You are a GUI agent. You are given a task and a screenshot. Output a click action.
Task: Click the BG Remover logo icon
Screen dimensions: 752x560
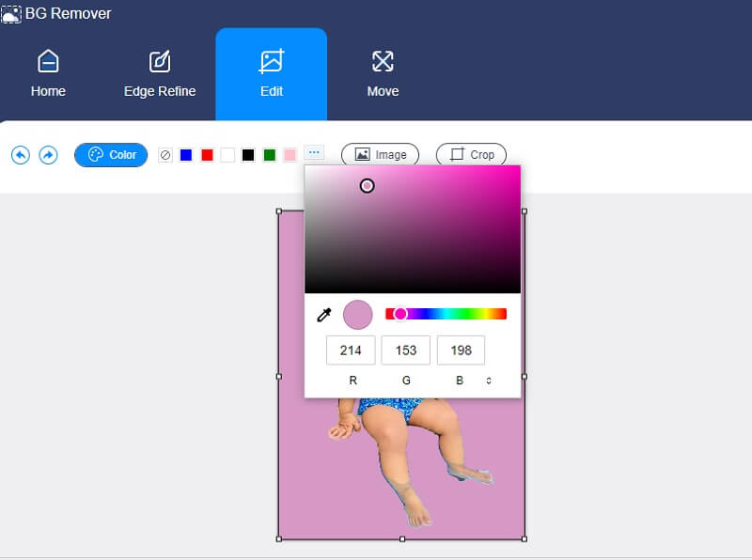click(13, 13)
